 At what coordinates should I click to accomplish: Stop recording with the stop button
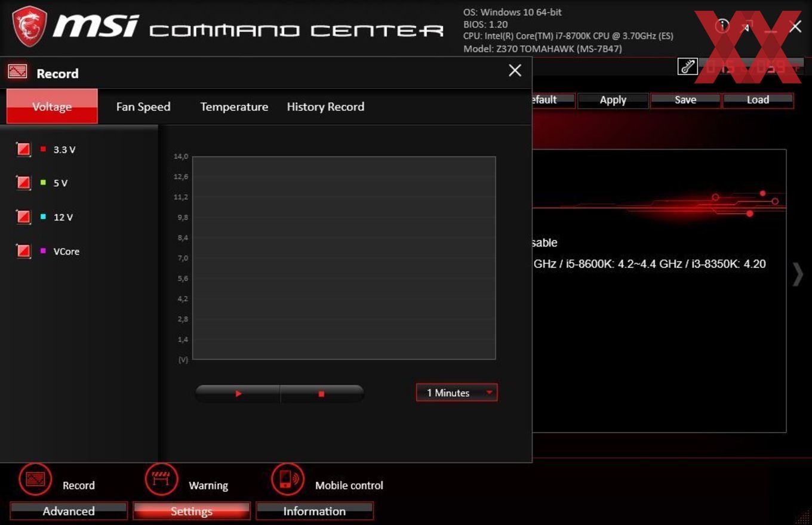pyautogui.click(x=322, y=394)
